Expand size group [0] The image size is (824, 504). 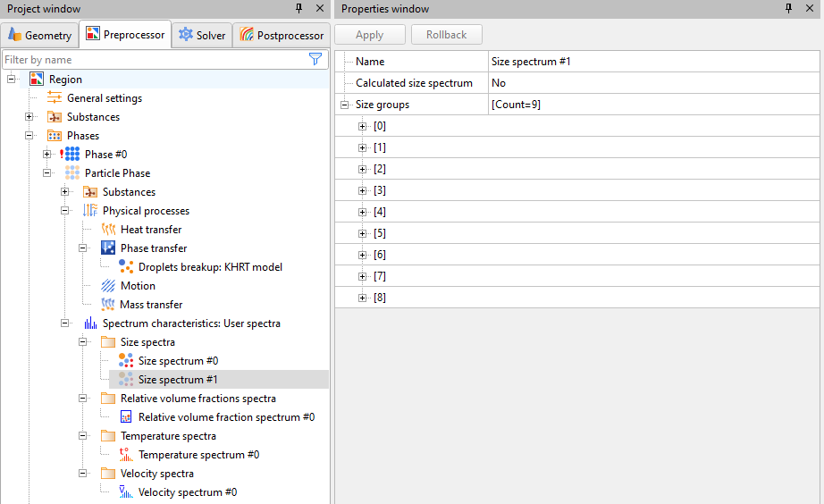tap(363, 126)
